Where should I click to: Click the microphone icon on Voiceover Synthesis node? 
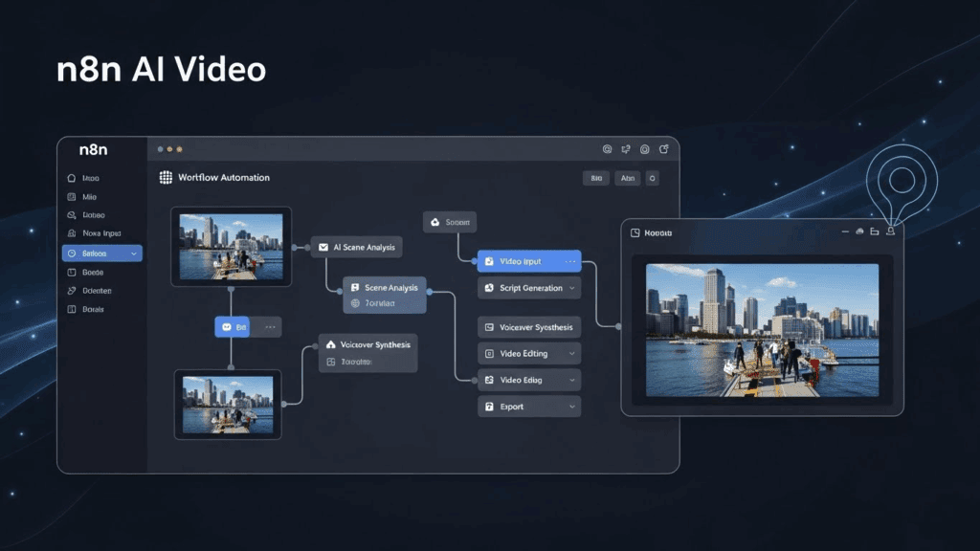coord(488,327)
